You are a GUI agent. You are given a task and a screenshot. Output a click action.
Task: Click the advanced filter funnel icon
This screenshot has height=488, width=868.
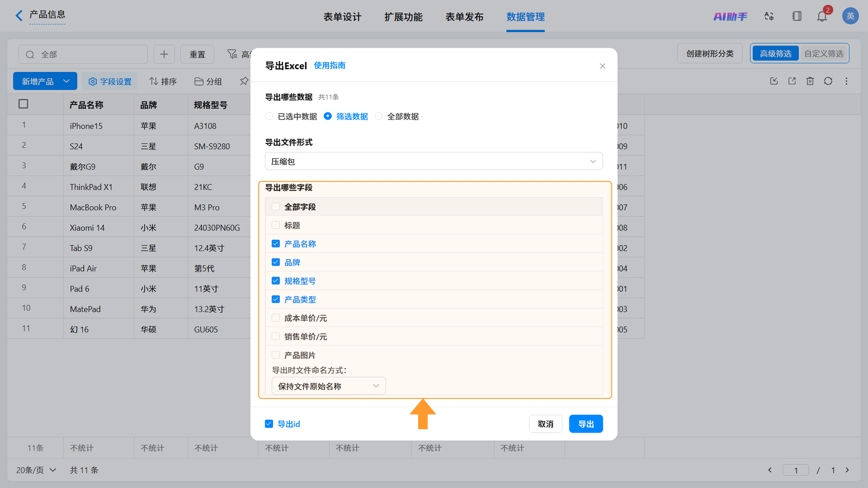(x=232, y=54)
